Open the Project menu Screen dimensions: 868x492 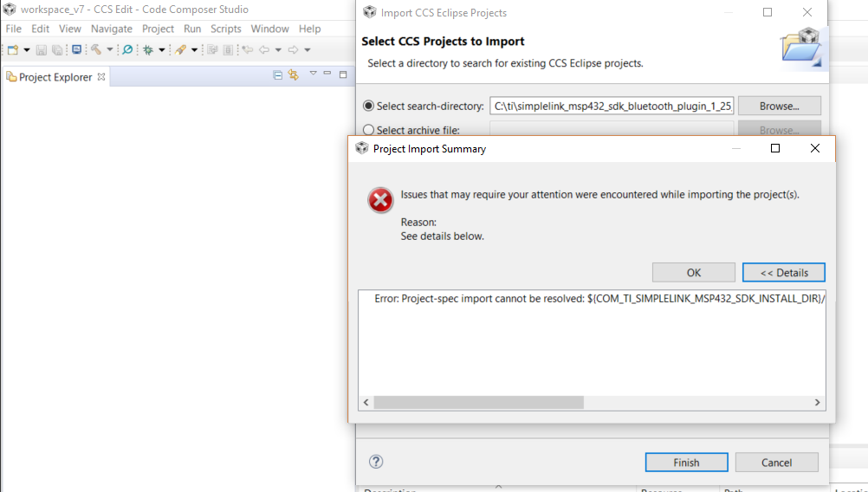158,29
